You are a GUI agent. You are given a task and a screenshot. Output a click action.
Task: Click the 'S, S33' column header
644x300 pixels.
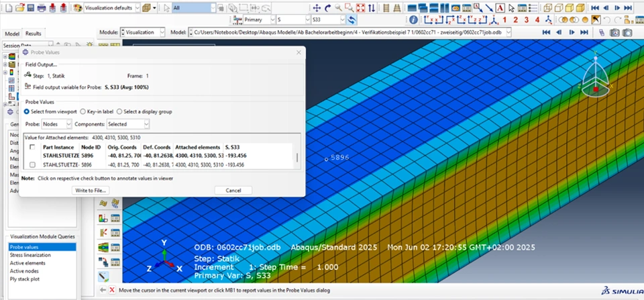(x=233, y=147)
